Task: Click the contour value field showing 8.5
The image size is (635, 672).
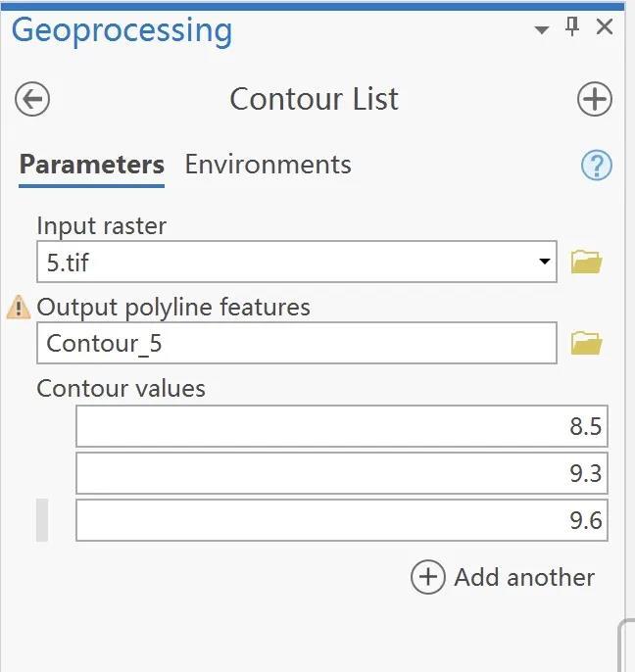Action: [x=341, y=426]
